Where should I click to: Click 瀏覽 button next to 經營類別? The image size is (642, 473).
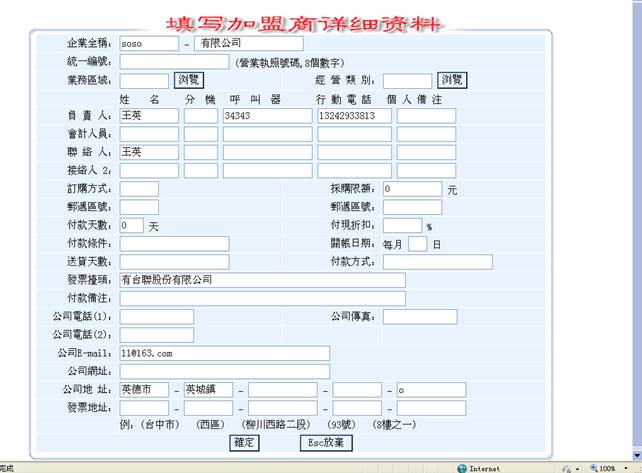[x=452, y=80]
